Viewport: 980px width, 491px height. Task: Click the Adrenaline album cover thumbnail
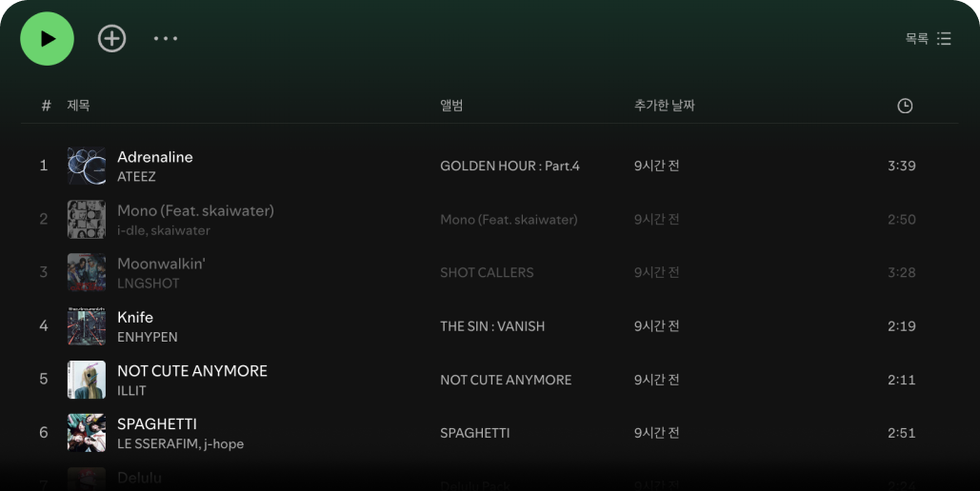click(87, 166)
